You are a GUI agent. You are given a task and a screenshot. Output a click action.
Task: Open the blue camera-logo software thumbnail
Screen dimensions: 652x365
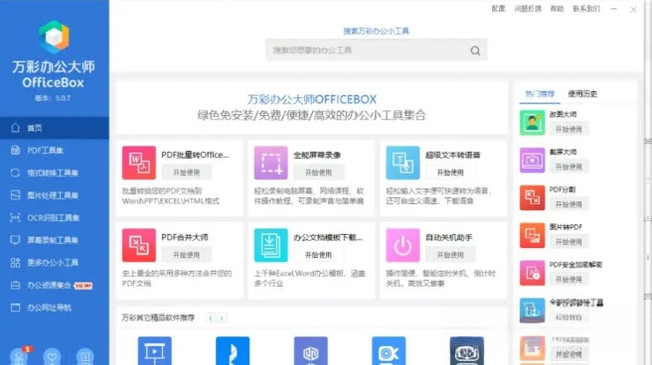[x=389, y=351]
